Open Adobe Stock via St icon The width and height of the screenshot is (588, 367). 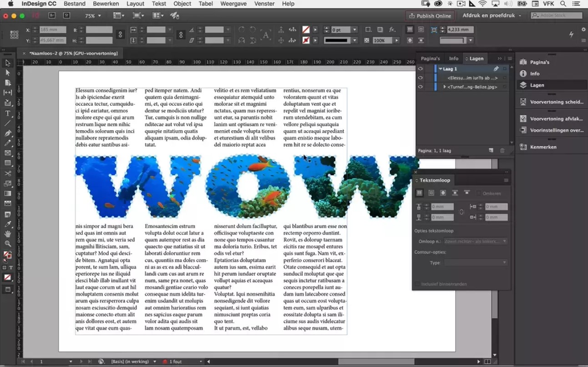pos(67,15)
